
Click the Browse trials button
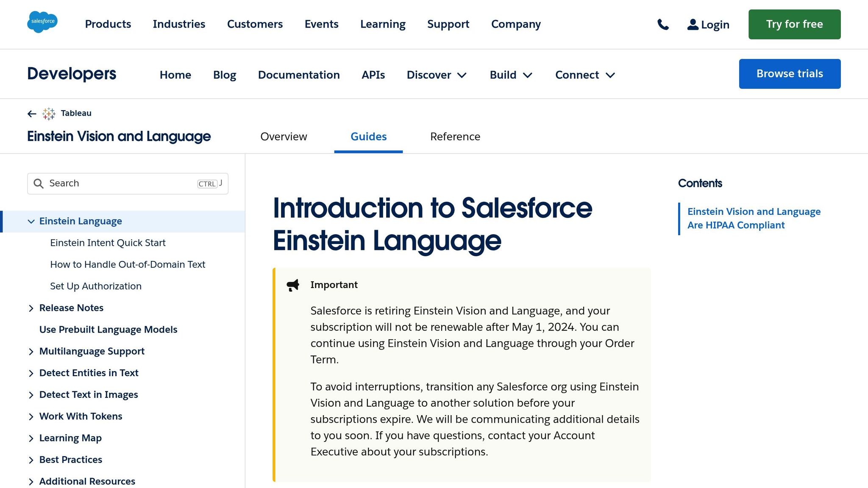point(789,73)
